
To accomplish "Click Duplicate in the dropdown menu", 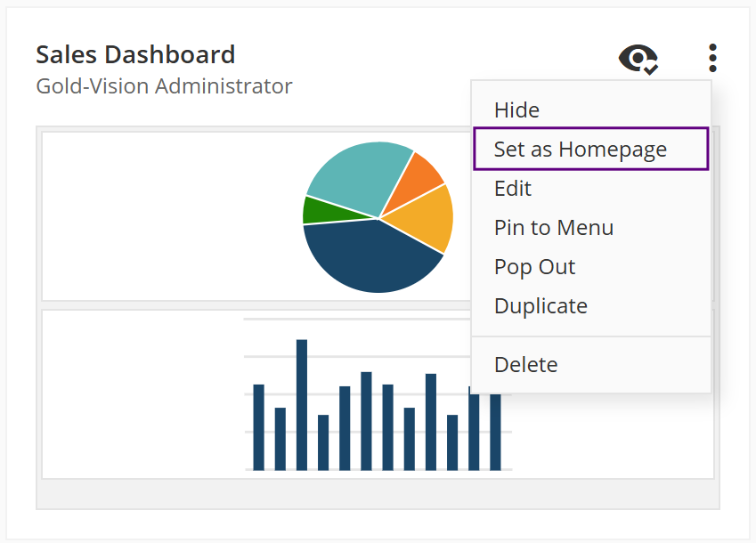I will point(541,305).
